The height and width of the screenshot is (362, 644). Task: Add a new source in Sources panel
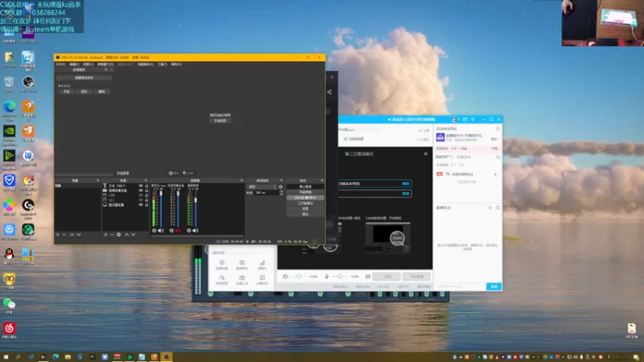pyautogui.click(x=105, y=235)
